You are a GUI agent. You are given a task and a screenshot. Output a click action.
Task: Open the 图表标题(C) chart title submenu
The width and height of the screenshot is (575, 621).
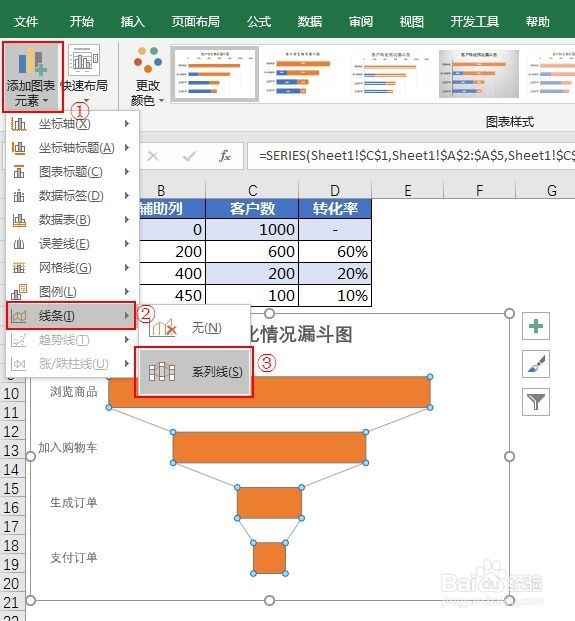coord(72,171)
